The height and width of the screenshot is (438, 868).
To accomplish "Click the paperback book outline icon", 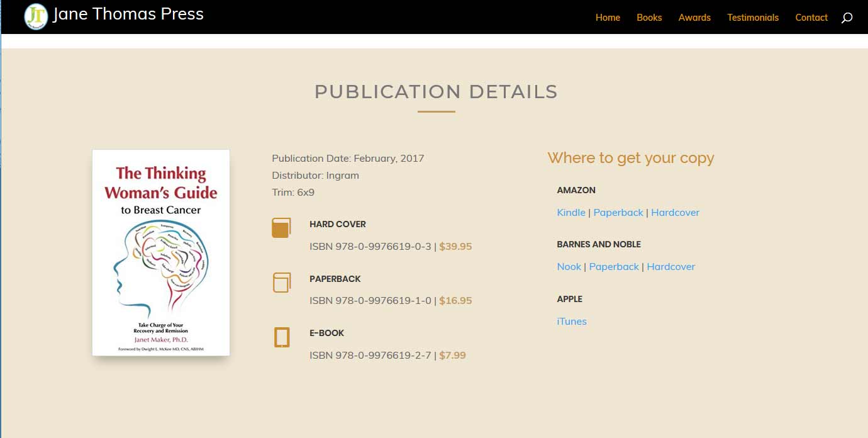I will [x=281, y=282].
